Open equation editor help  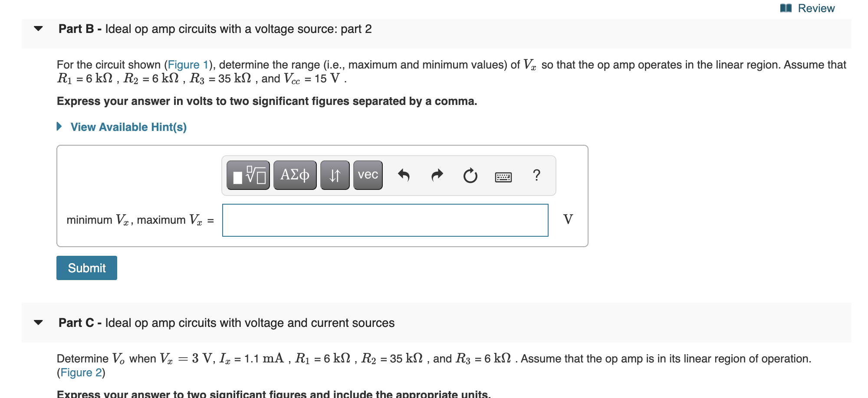(537, 175)
